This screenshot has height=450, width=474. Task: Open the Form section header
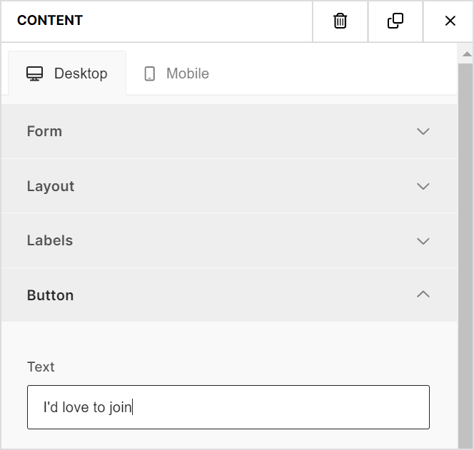pyautogui.click(x=229, y=131)
